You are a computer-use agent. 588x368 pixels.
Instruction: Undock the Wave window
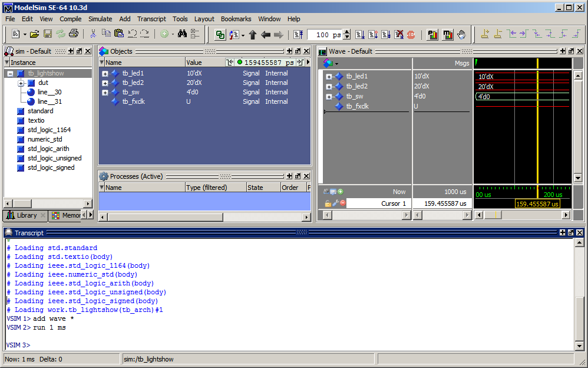tap(571, 51)
